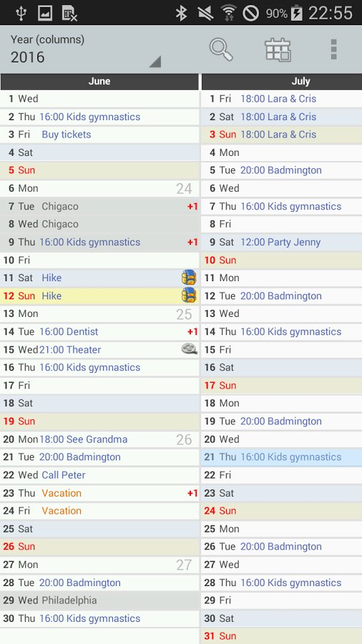The width and height of the screenshot is (362, 644).
Task: Select the highlighted July 21 Kids gymnastics row
Action: tap(282, 457)
